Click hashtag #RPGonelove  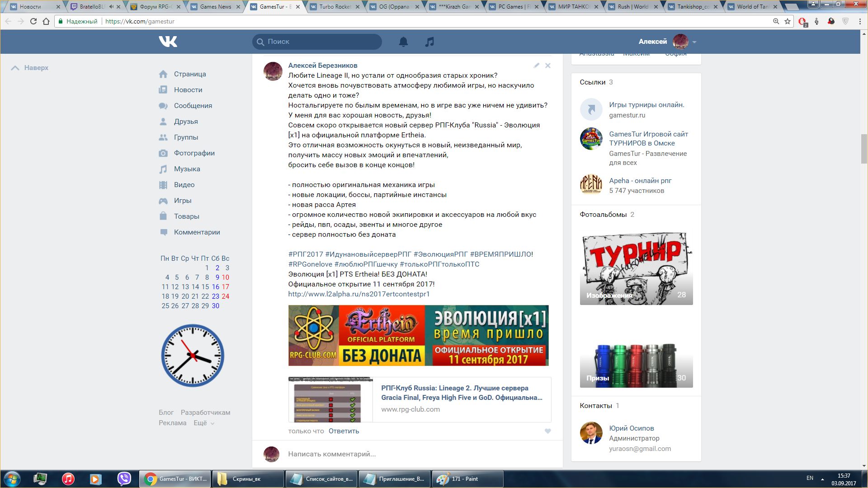click(310, 264)
